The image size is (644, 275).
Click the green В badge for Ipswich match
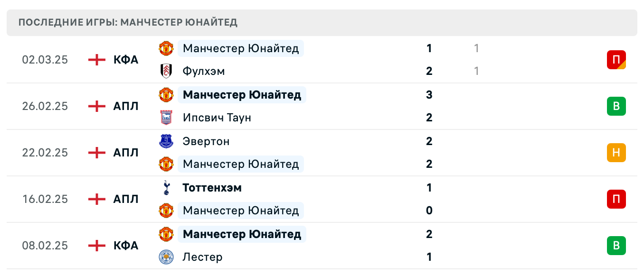[616, 106]
